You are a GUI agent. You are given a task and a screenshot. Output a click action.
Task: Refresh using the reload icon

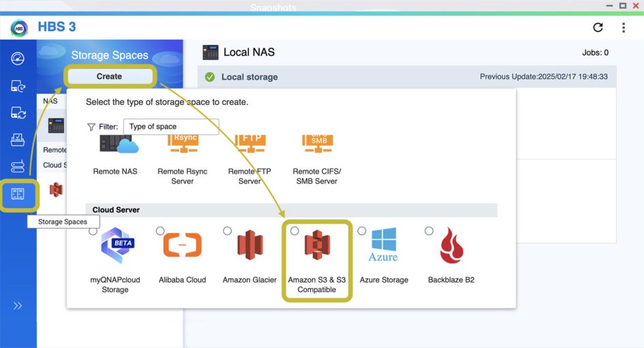[598, 27]
